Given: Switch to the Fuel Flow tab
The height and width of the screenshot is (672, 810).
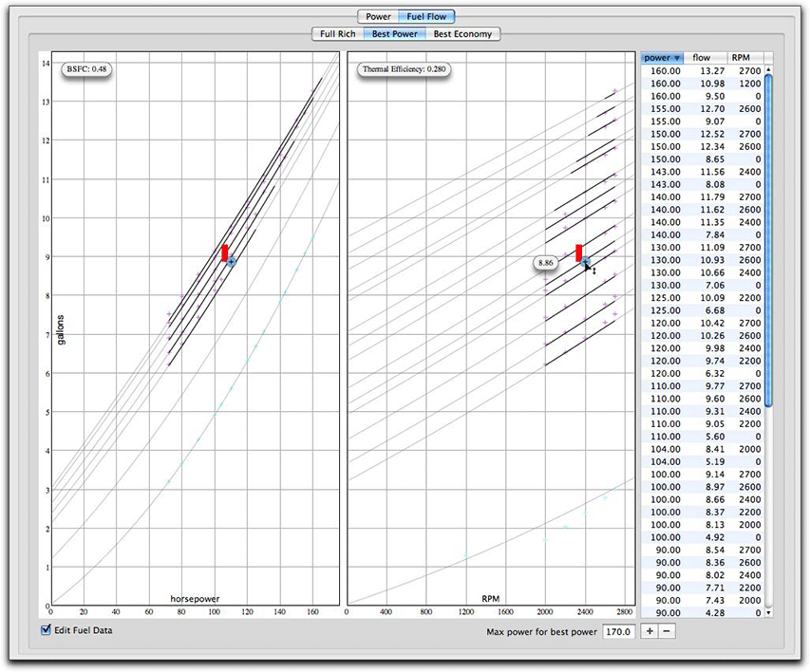Looking at the screenshot, I should tap(427, 16).
